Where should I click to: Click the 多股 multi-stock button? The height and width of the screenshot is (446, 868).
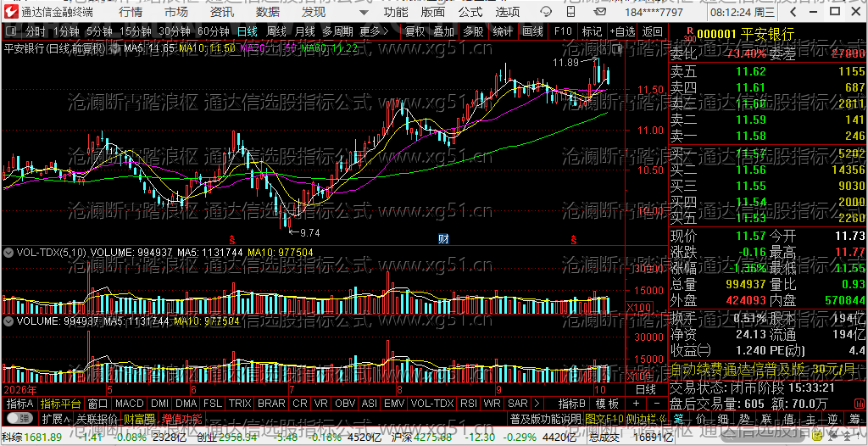click(x=473, y=31)
